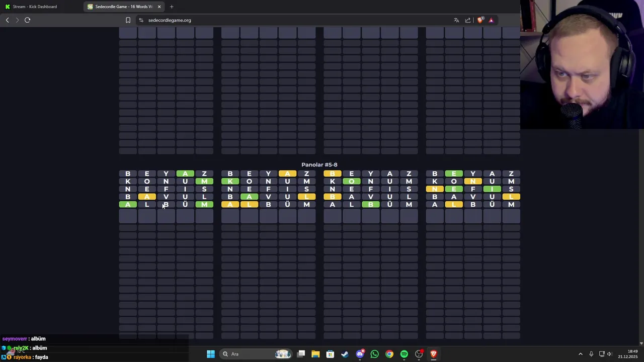Click yellow B tile in third board's BEYAZ row
The height and width of the screenshot is (362, 644).
pyautogui.click(x=333, y=173)
